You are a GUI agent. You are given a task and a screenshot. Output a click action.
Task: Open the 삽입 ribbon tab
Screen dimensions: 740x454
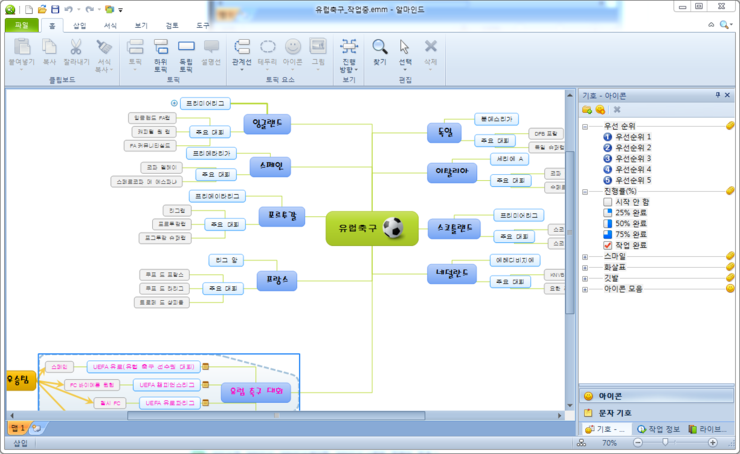click(79, 24)
